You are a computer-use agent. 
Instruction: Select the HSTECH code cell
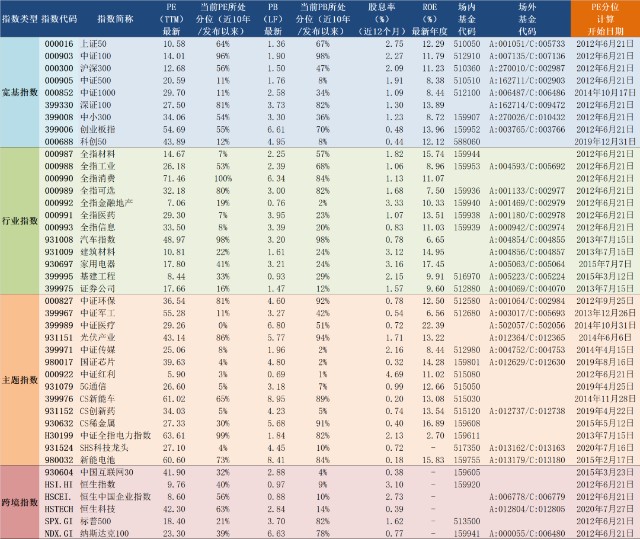coord(59,509)
